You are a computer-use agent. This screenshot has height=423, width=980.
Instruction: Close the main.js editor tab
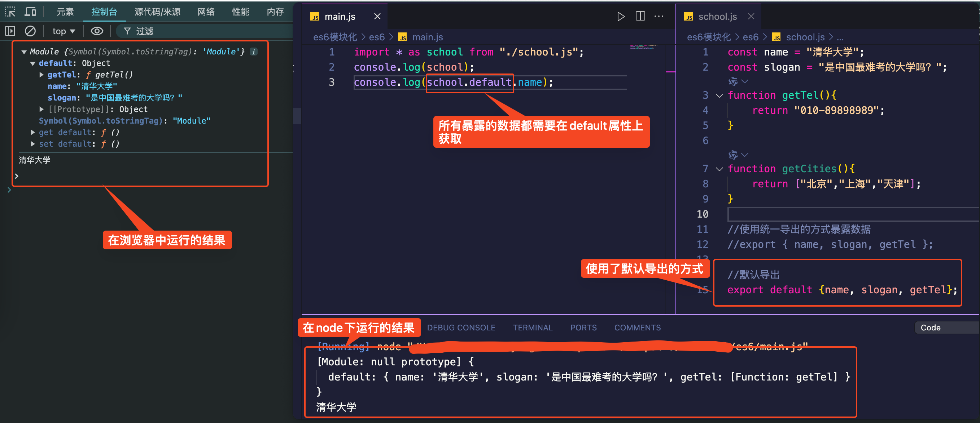point(377,16)
